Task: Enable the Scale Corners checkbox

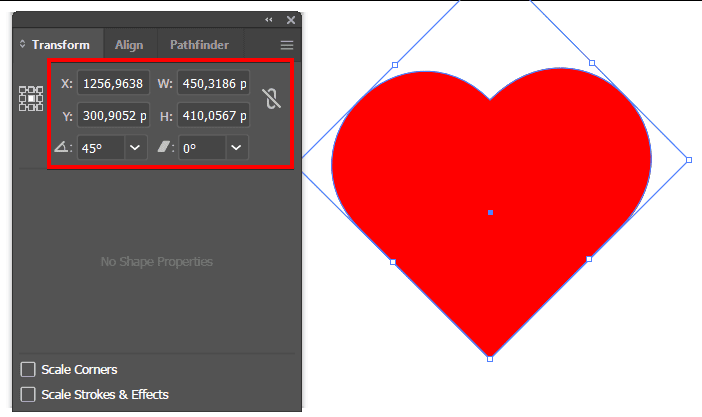Action: (28, 370)
